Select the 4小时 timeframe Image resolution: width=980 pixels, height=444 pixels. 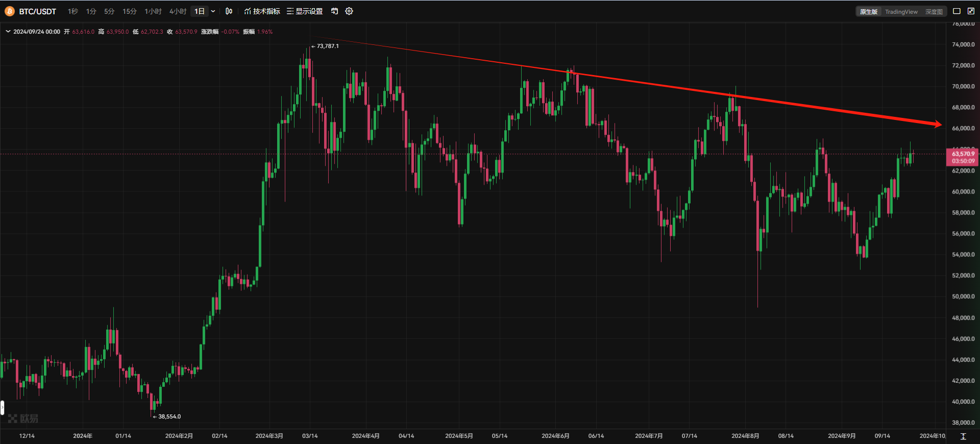click(178, 11)
